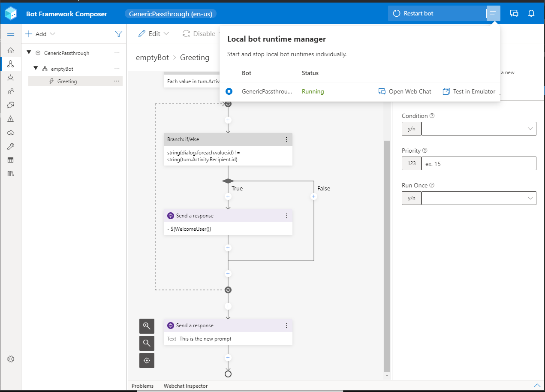Open the Bot Responses sidebar icon
Image resolution: width=545 pixels, height=392 pixels.
(x=11, y=78)
